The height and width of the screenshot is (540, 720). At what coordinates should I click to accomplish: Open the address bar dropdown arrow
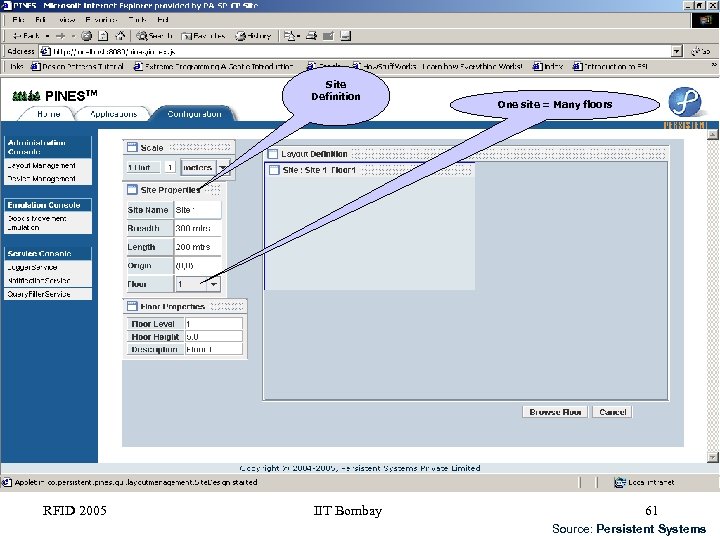point(676,51)
